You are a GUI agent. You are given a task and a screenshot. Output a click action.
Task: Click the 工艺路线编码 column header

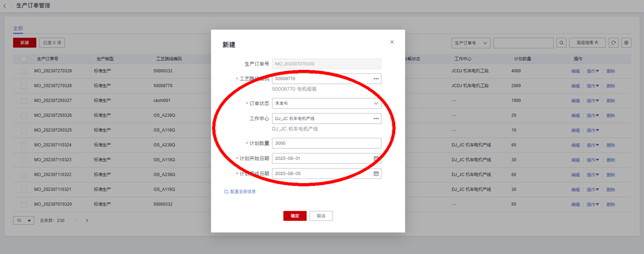(169, 59)
